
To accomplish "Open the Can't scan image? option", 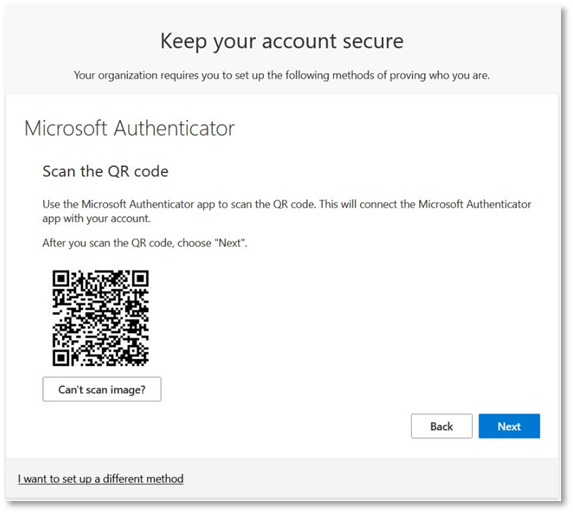I will point(102,389).
